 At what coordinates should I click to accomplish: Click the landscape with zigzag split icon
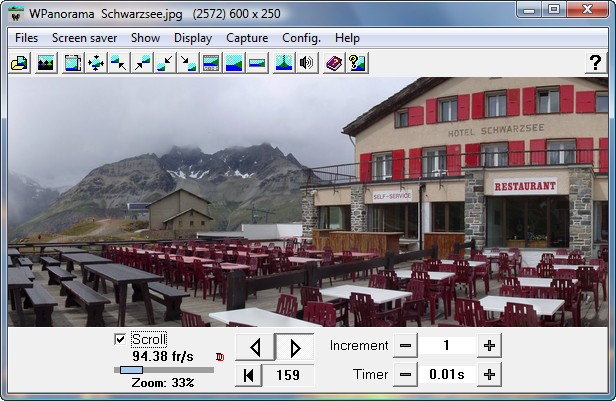[284, 62]
